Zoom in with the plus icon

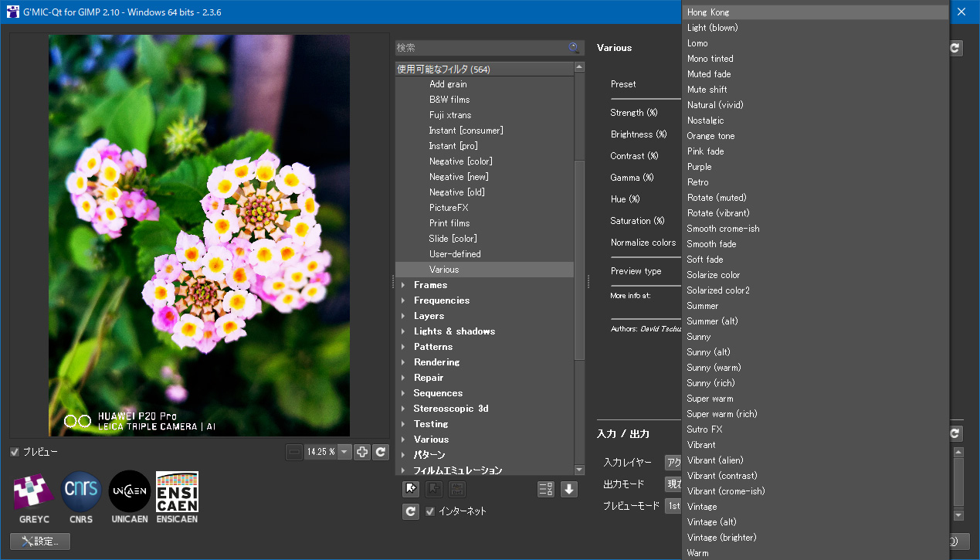362,452
